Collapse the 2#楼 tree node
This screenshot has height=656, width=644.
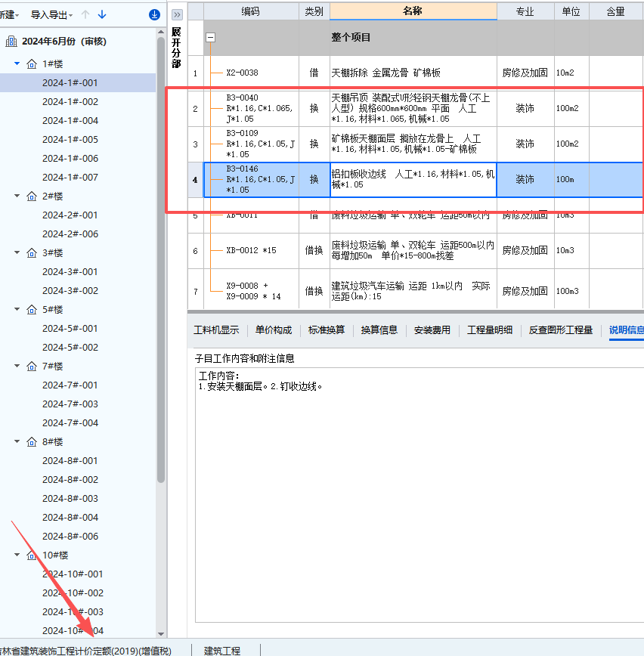[17, 196]
